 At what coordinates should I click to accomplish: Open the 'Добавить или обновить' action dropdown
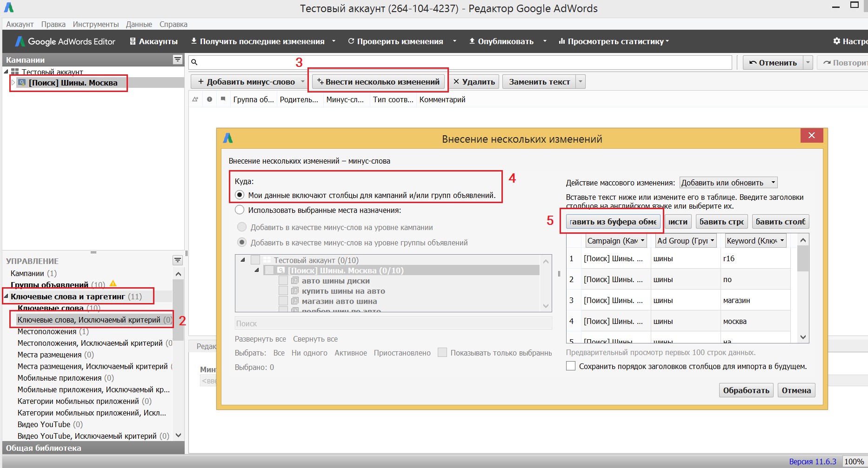pos(728,183)
